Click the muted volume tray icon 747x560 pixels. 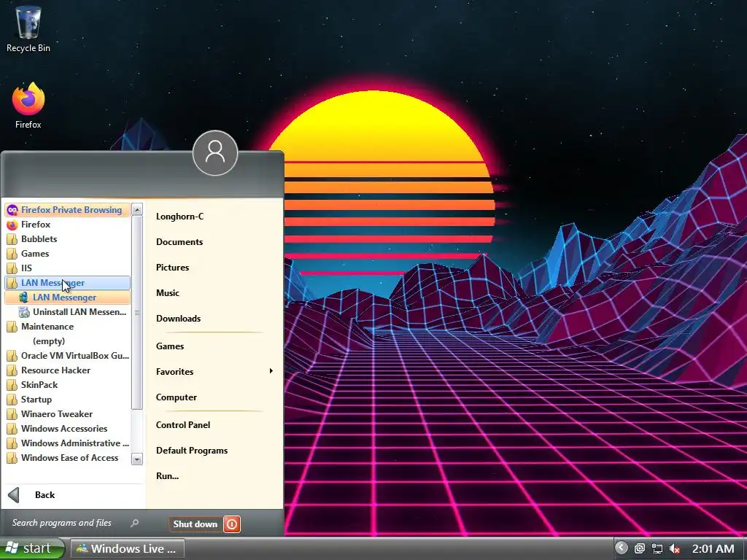coord(675,548)
